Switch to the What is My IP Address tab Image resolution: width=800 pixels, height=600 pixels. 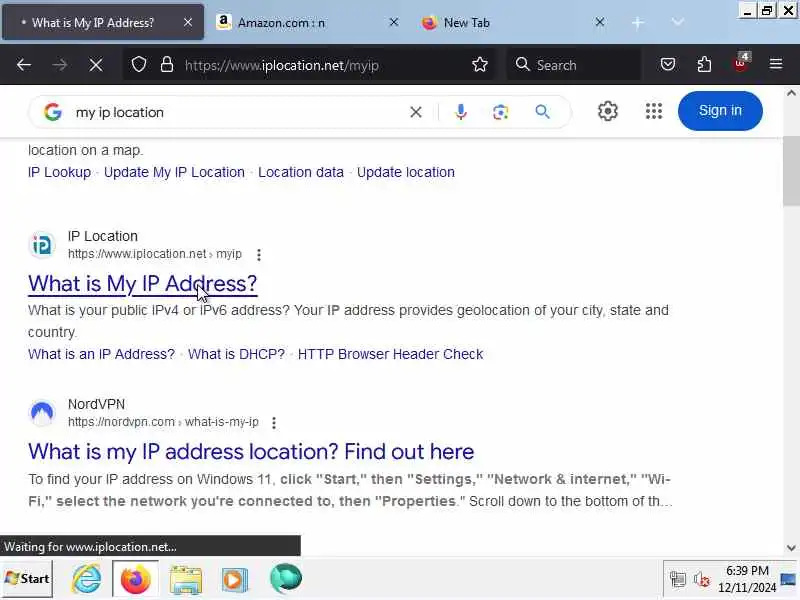(103, 22)
